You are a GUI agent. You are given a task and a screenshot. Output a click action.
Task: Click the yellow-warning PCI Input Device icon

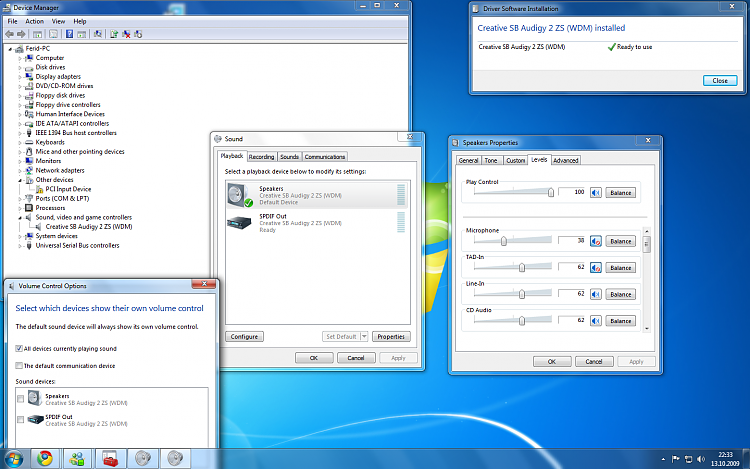point(40,189)
